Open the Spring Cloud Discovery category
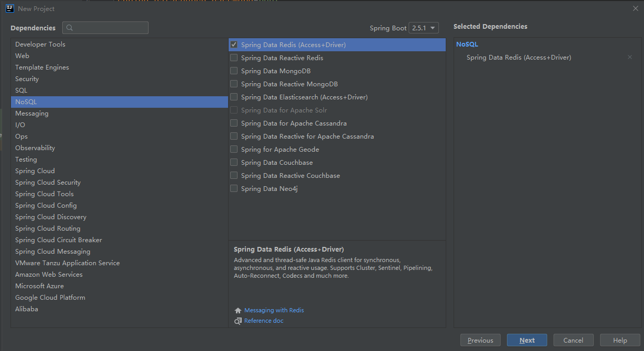The height and width of the screenshot is (351, 644). tap(51, 217)
